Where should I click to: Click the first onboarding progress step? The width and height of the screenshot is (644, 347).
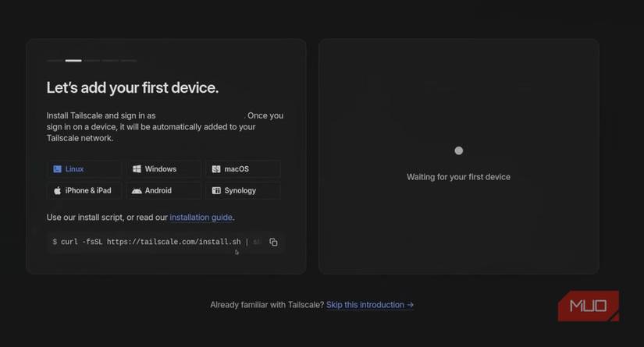point(55,60)
